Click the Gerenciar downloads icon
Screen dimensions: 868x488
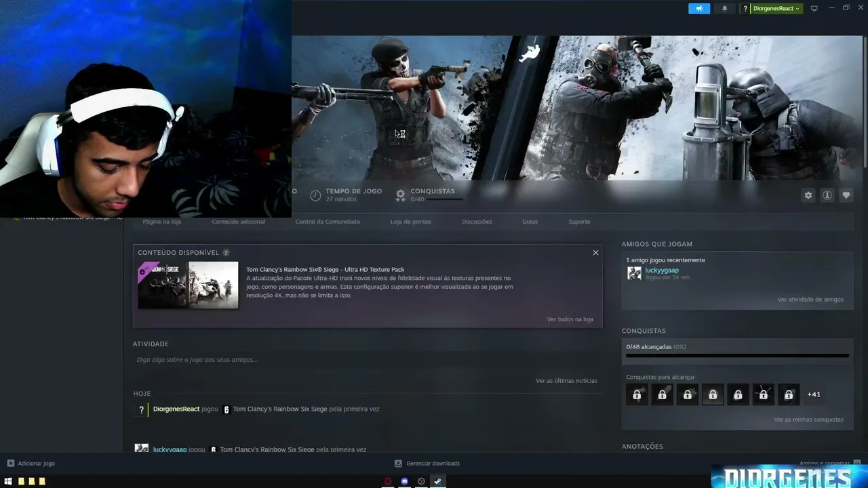point(398,464)
